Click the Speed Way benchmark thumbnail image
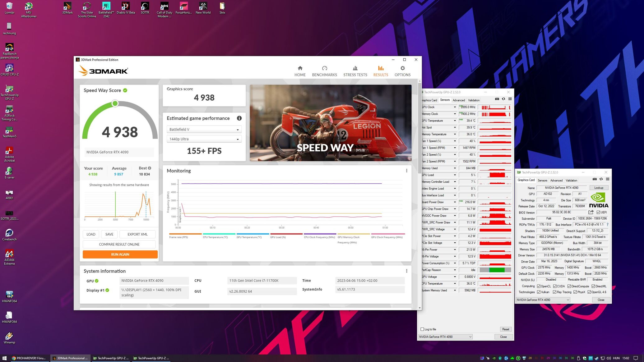This screenshot has width=644, height=362. point(331,123)
